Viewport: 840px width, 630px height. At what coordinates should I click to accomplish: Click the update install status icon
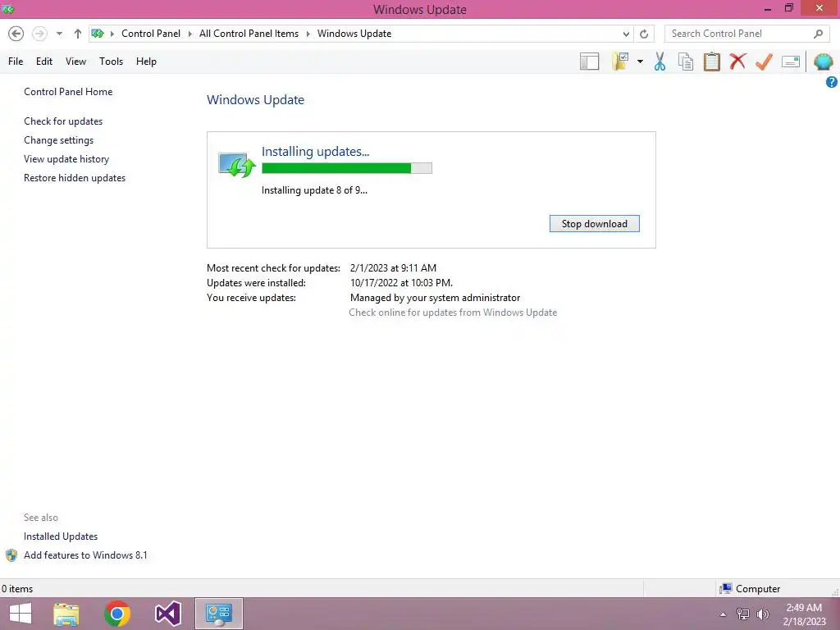click(x=236, y=164)
